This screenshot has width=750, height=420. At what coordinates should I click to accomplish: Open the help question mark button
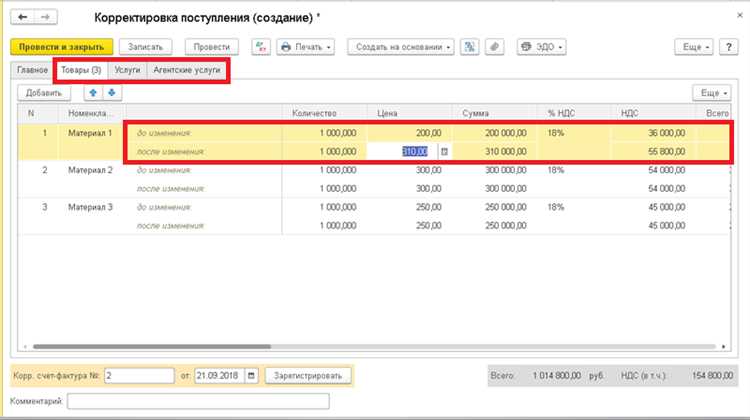tap(731, 47)
